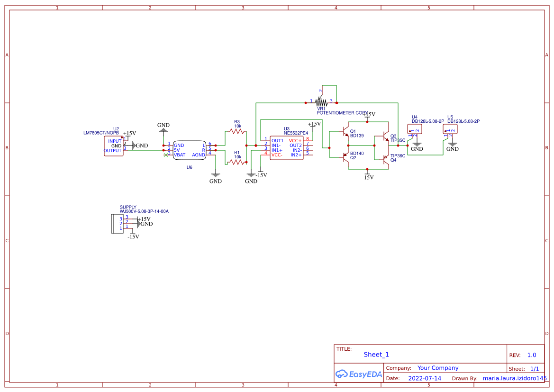Select the date "2022-07-14"
Image resolution: width=554 pixels, height=392 pixels.
(x=425, y=378)
